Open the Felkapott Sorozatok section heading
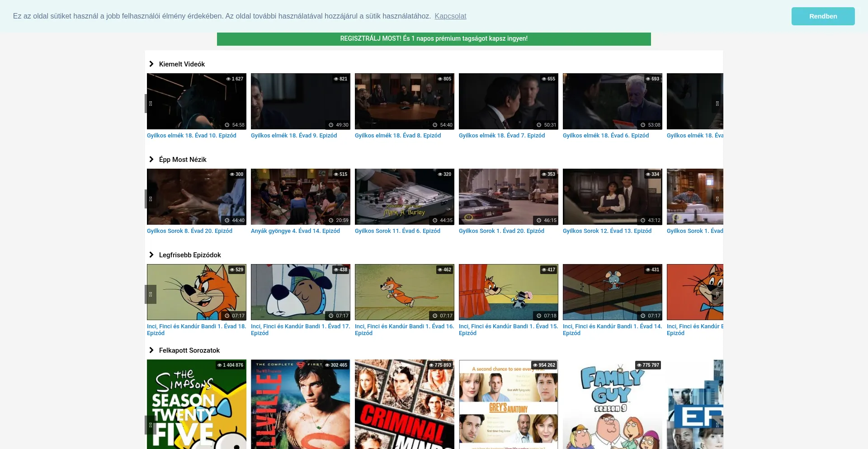The image size is (868, 449). (189, 350)
